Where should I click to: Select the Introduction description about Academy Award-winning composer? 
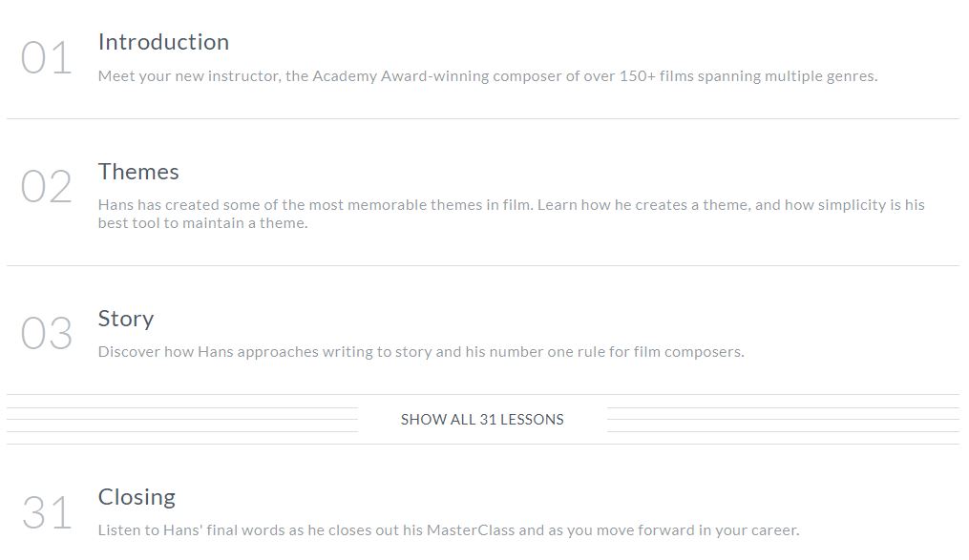pyautogui.click(x=488, y=76)
